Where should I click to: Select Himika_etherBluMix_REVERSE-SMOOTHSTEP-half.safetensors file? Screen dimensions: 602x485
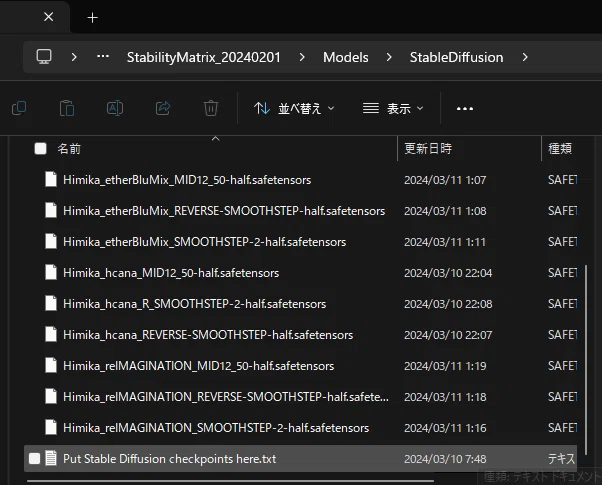click(x=224, y=211)
